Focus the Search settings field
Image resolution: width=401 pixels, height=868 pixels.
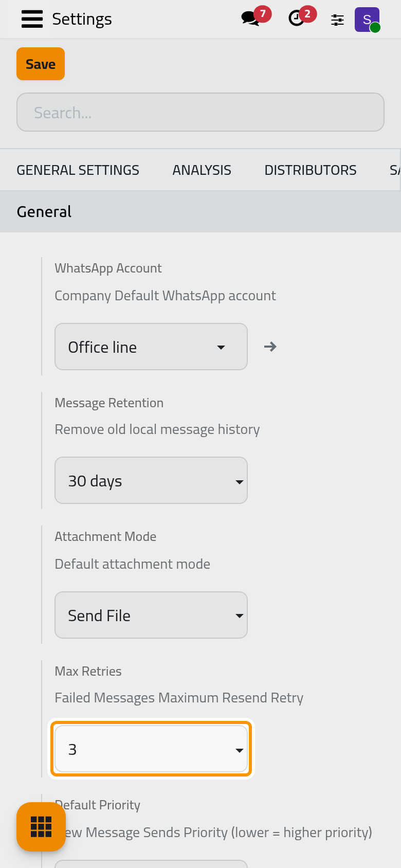200,112
